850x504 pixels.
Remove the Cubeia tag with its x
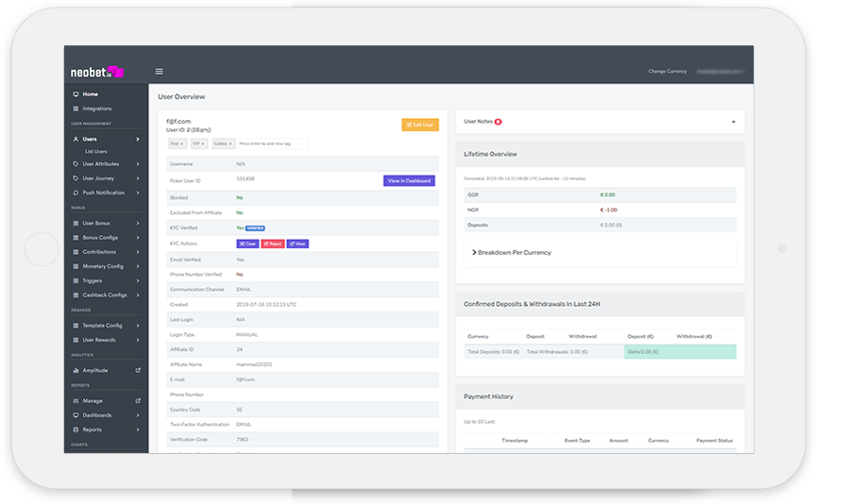[x=230, y=143]
